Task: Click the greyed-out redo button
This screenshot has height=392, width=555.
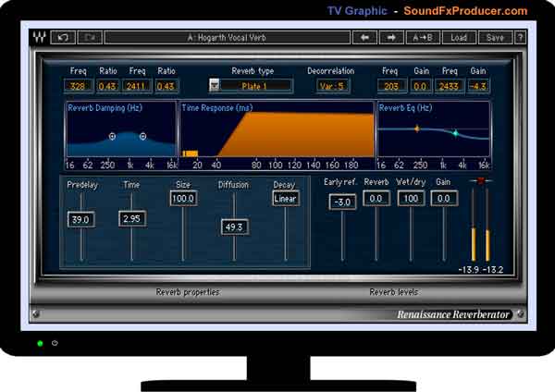Action: pyautogui.click(x=90, y=38)
